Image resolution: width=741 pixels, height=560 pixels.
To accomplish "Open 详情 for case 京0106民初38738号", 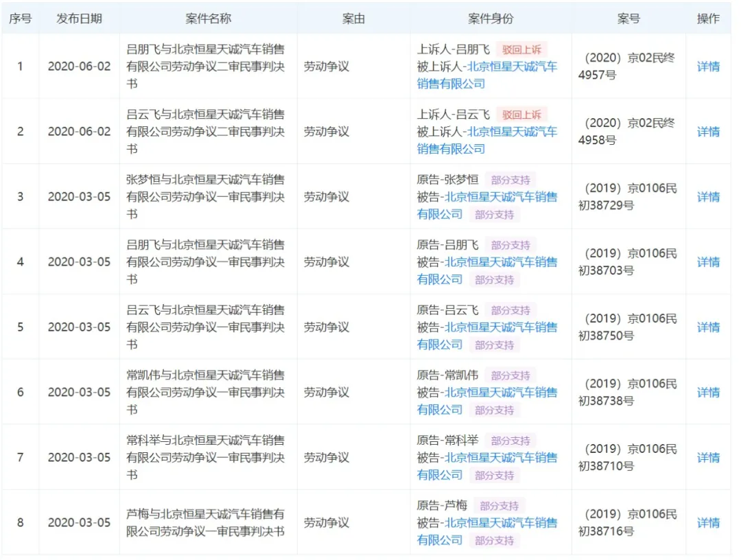I will (x=708, y=393).
